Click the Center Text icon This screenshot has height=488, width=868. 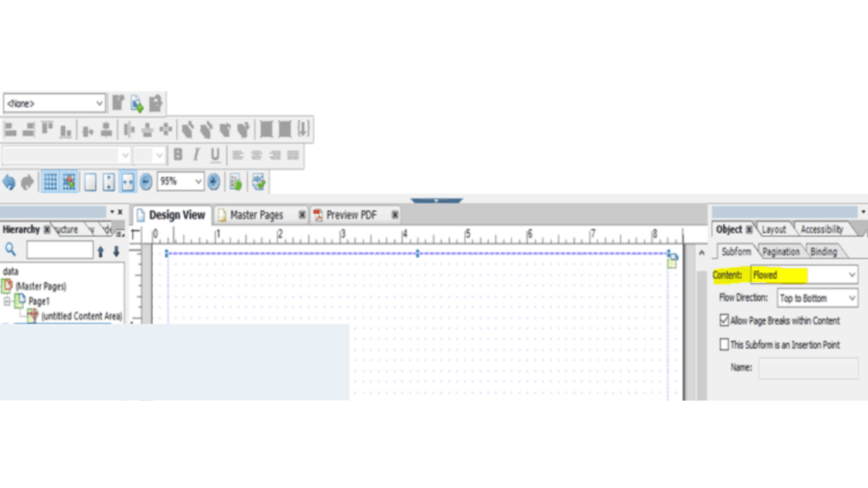256,155
